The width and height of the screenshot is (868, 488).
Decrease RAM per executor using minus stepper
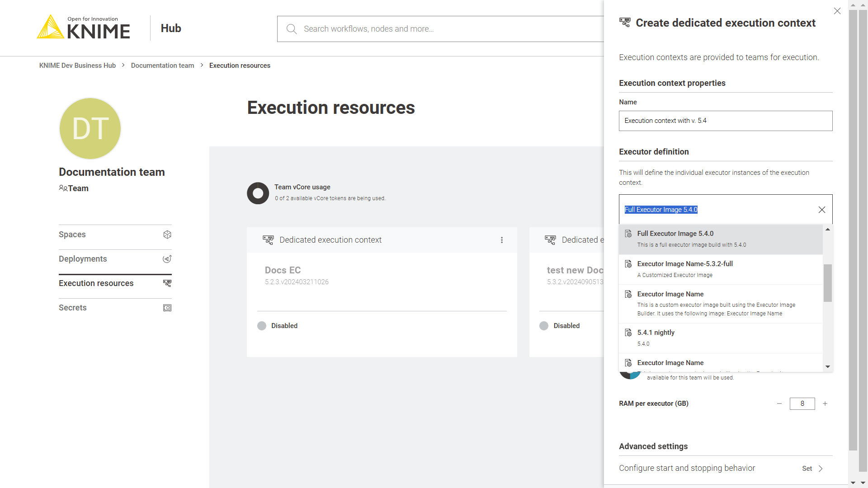point(779,404)
